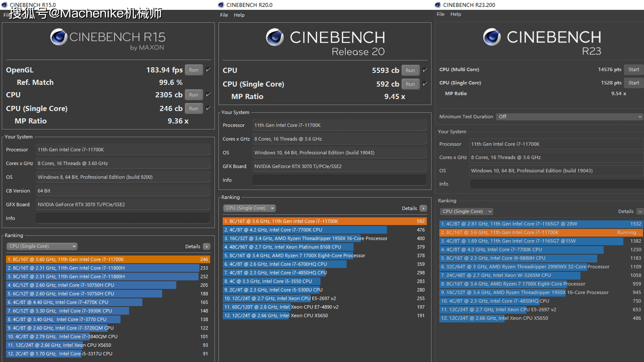Click the Info input field in R23

pyautogui.click(x=556, y=184)
